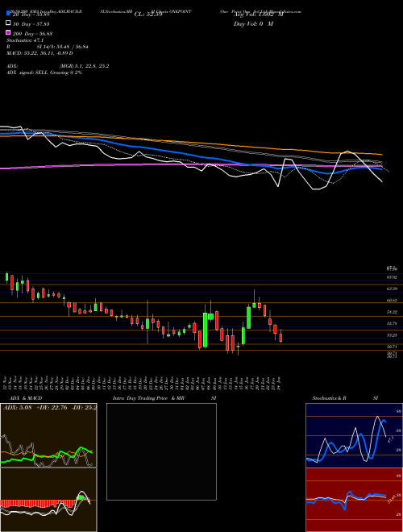Viewport: 403px width, 532px height.
Task: Click the 'ADX signal: SELL Growing @ 2%' line
Action: 44,73
